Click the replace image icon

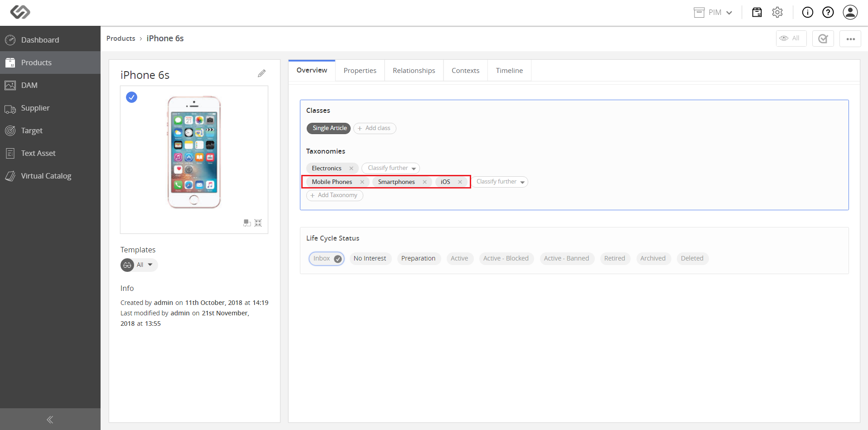point(247,223)
